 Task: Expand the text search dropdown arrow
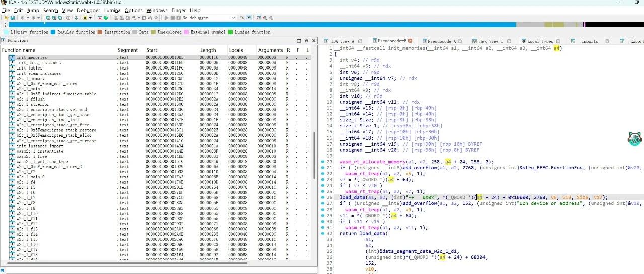[x=90, y=18]
